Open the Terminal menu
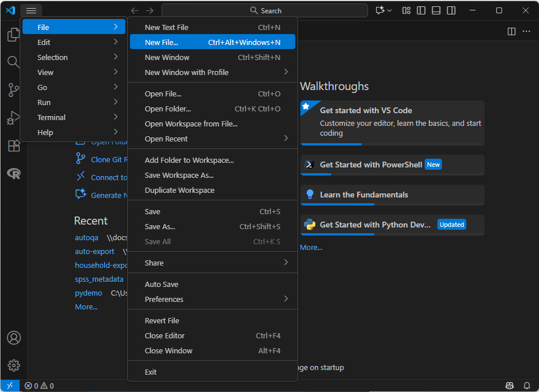Image resolution: width=539 pixels, height=392 pixels. coord(51,117)
